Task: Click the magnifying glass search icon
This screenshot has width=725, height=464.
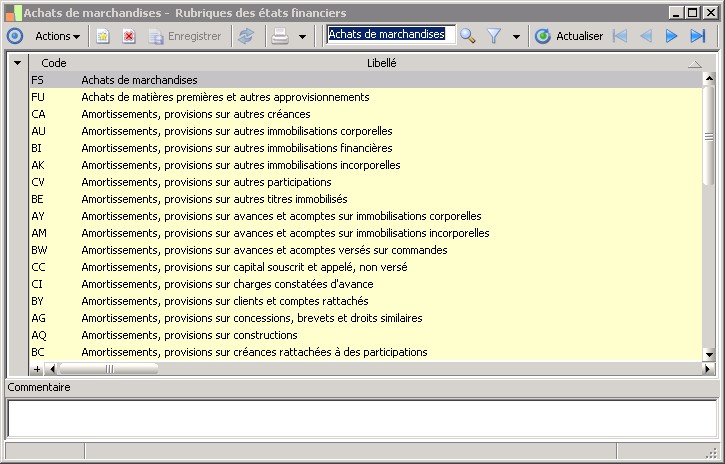Action: (x=467, y=36)
